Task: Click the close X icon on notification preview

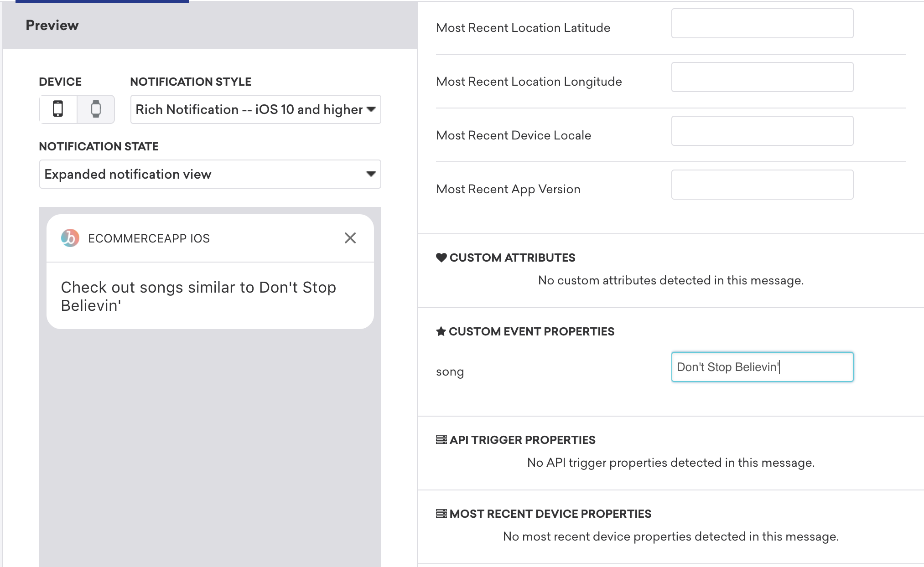Action: point(350,238)
